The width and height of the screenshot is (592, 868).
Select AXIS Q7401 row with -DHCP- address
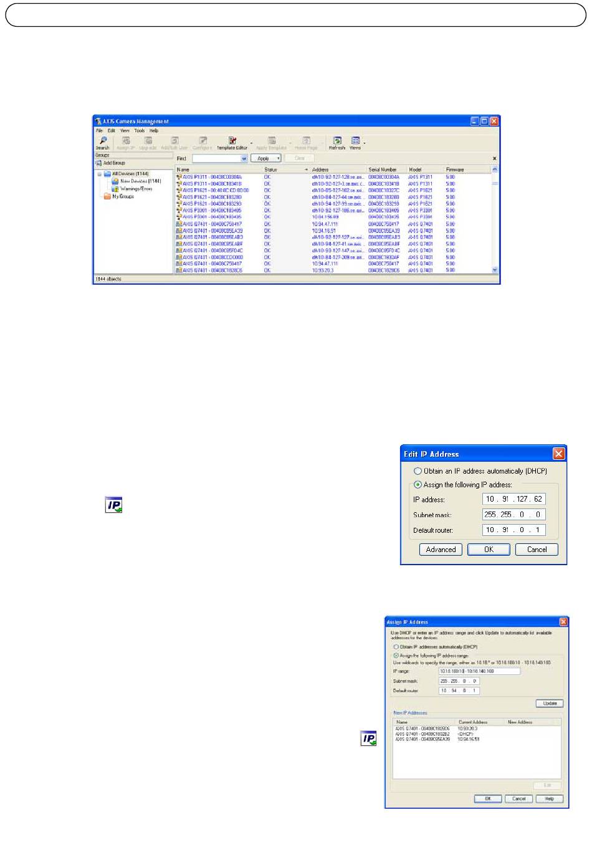click(x=477, y=734)
